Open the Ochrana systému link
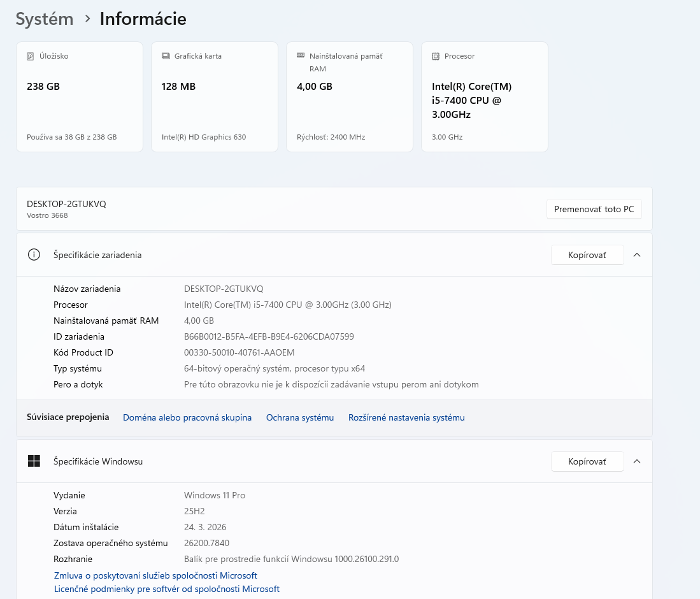This screenshot has height=599, width=700. tap(300, 418)
